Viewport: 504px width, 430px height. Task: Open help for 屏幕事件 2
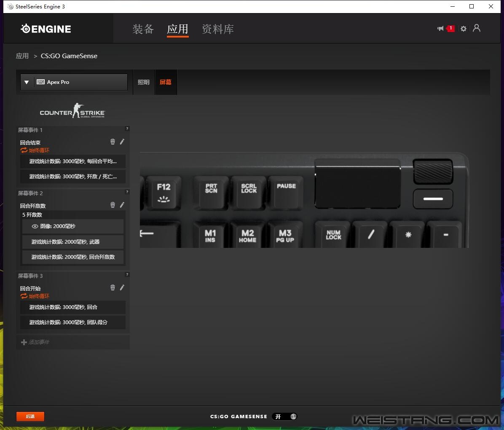tap(127, 192)
